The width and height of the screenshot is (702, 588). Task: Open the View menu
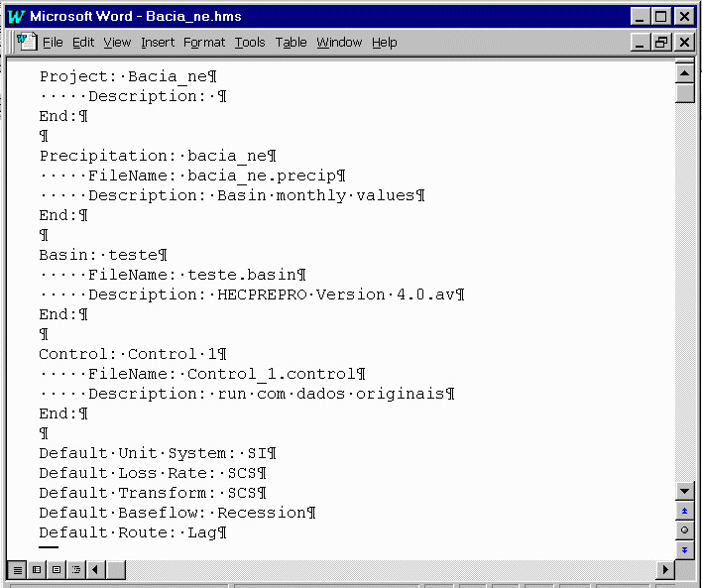click(x=117, y=42)
